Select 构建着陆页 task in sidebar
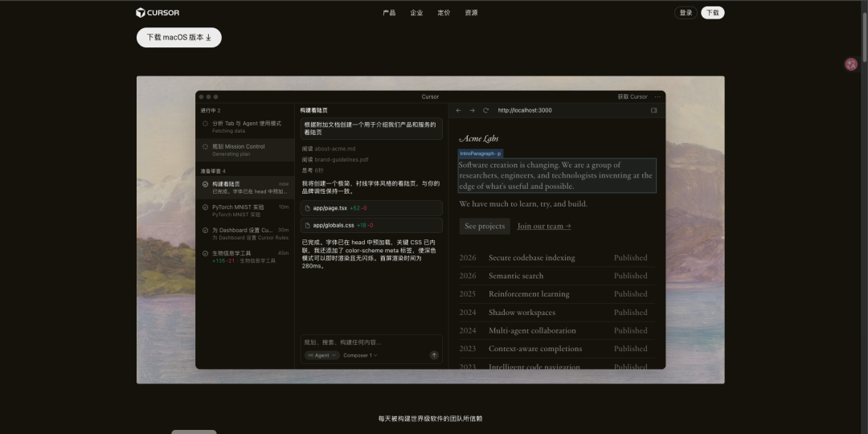Image resolution: width=868 pixels, height=434 pixels. click(244, 187)
